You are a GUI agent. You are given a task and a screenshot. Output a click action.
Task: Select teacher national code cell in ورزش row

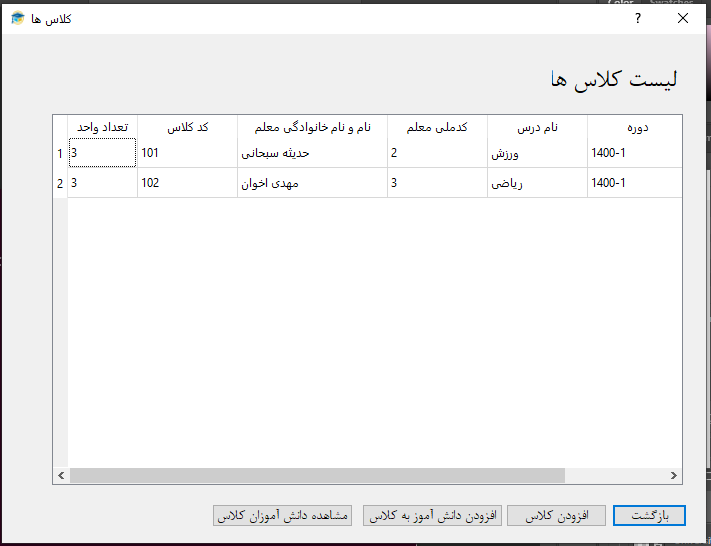pos(437,153)
